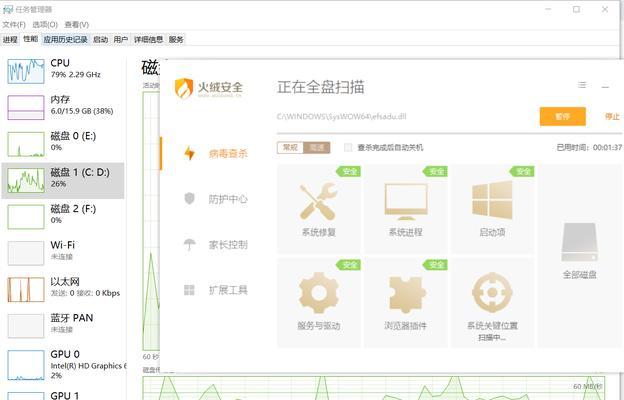Click the 系统进程 monitor icon

[406, 201]
